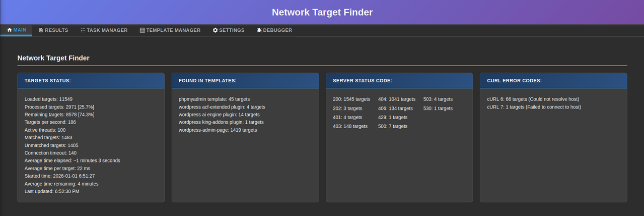This screenshot has height=216, width=644.
Task: Click the list icon beside Task Manager
Action: point(83,30)
